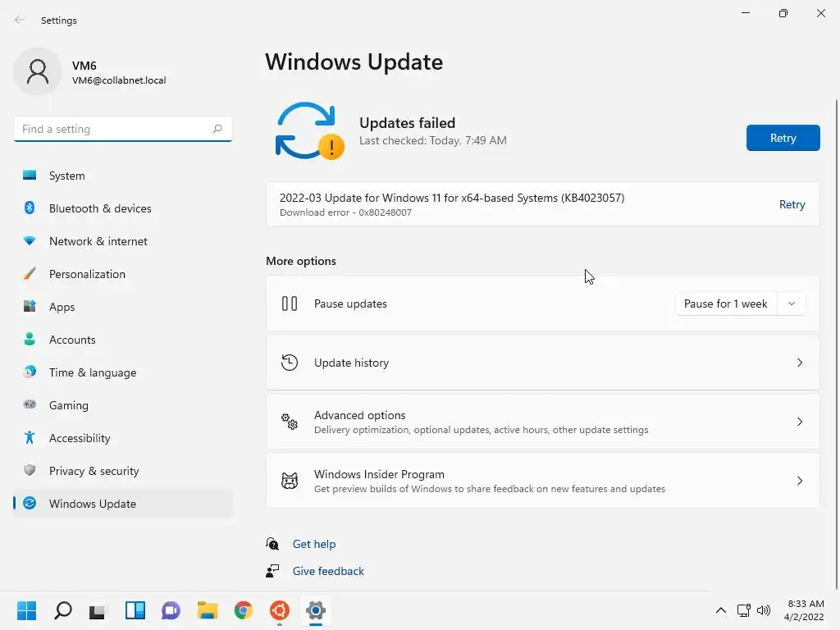
Task: Click the Gaming controller icon
Action: (30, 404)
